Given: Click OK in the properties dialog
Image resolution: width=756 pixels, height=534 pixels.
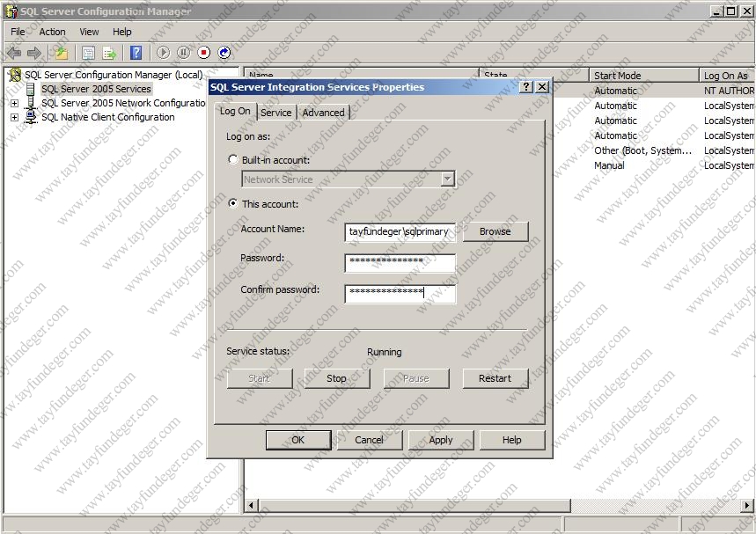Looking at the screenshot, I should click(x=298, y=440).
